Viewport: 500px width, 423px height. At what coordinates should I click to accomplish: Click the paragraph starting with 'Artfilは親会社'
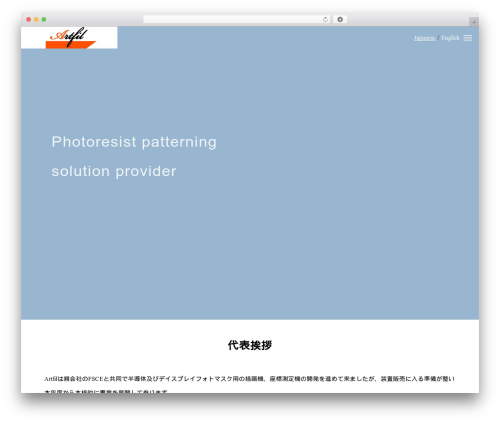pyautogui.click(x=249, y=385)
